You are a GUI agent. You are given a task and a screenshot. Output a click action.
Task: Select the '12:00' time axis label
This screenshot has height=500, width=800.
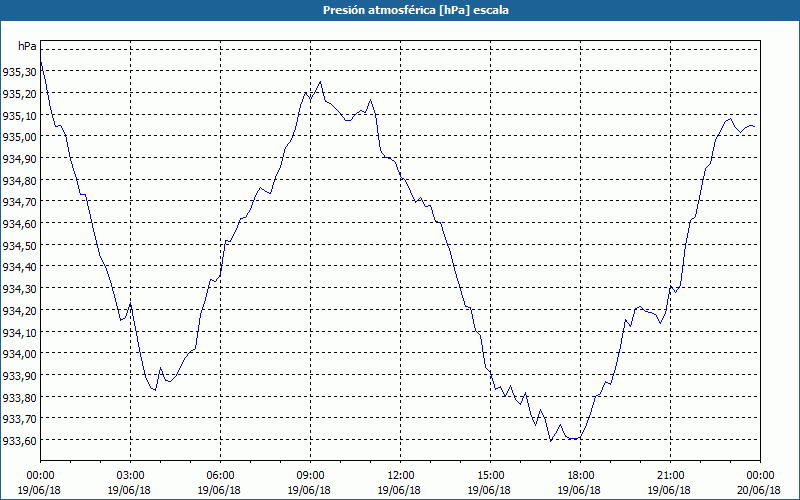[401, 476]
